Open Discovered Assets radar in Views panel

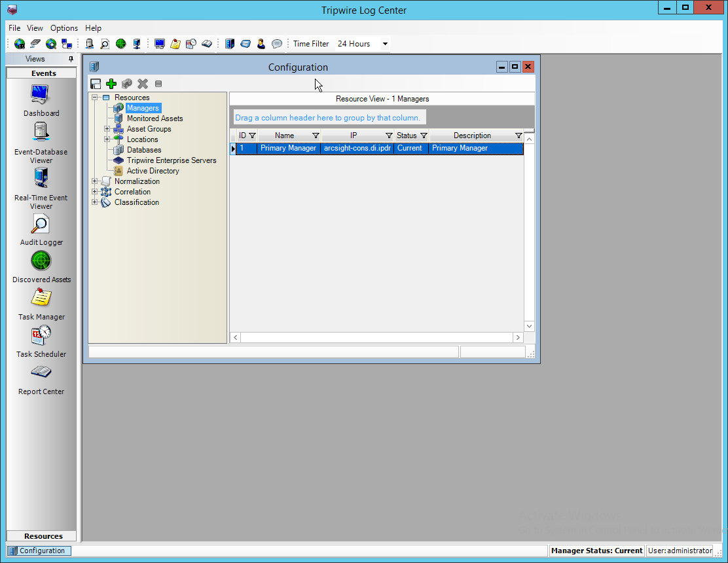click(x=41, y=267)
